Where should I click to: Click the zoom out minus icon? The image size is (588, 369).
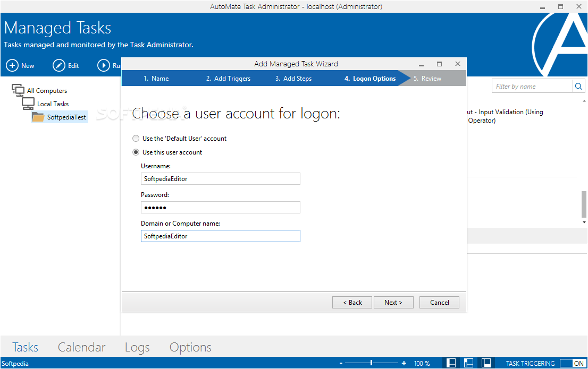point(341,363)
